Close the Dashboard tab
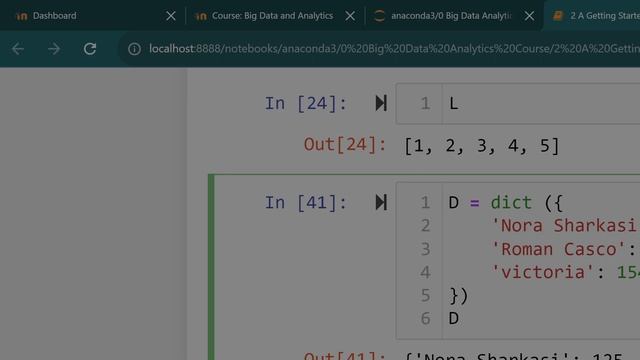Screen dimensions: 640x360 pyautogui.click(x=171, y=16)
